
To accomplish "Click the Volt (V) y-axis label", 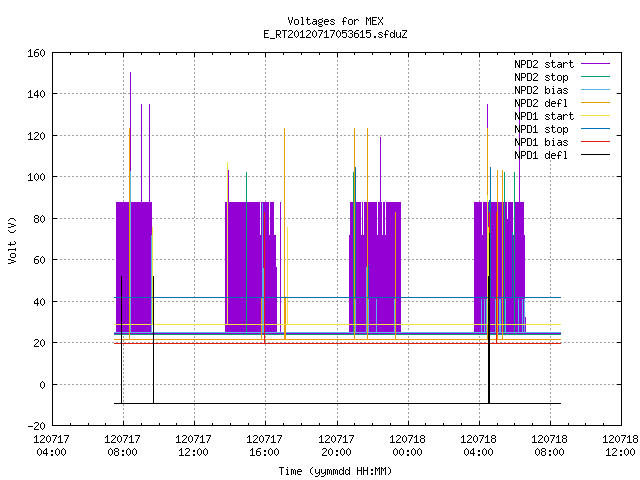I will tap(13, 240).
